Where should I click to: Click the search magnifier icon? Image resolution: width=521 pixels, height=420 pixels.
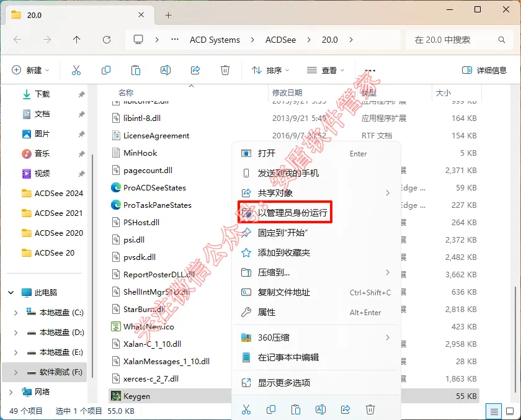click(x=501, y=40)
